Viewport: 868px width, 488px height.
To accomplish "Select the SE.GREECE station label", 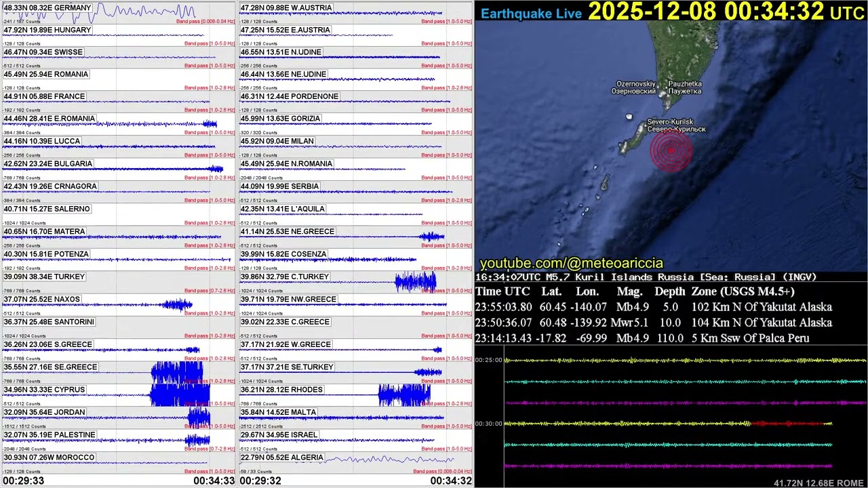I will tap(50, 367).
